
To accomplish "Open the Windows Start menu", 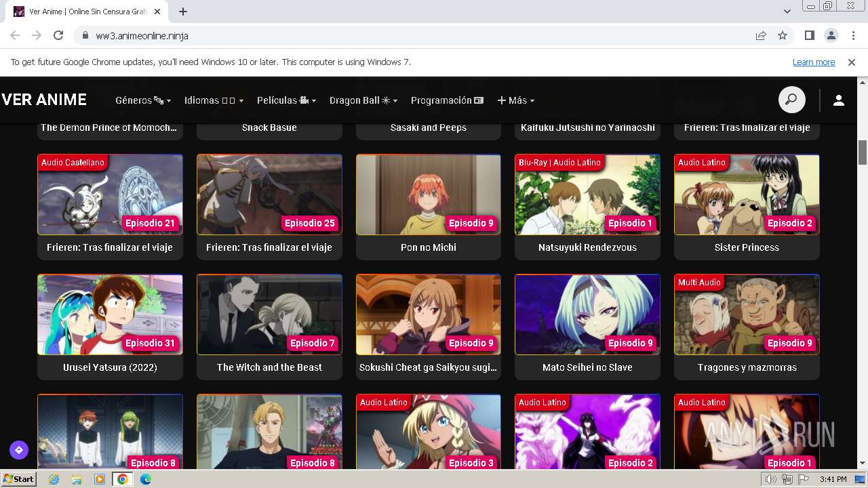I will click(18, 479).
